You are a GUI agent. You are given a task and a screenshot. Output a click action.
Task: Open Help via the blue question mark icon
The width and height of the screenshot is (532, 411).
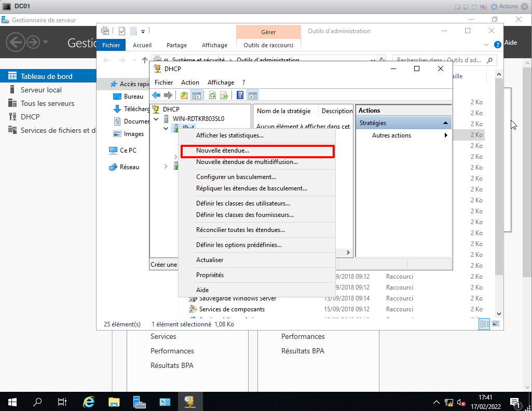tap(240, 95)
